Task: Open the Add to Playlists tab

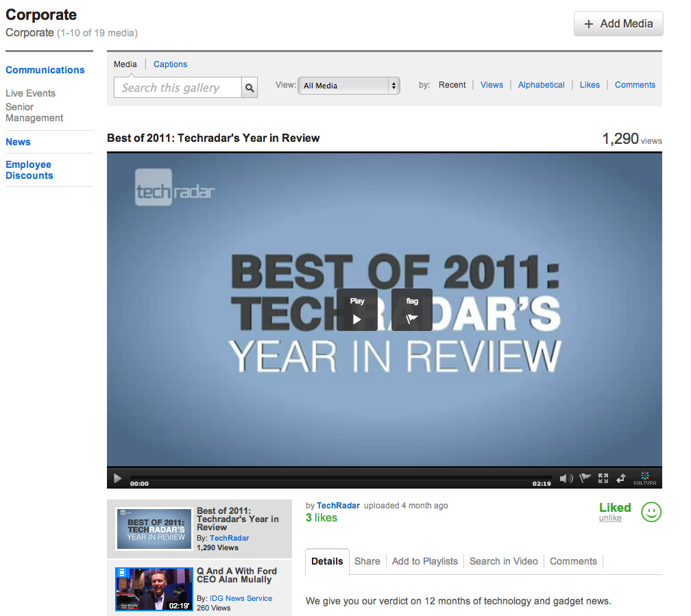Action: pyautogui.click(x=425, y=561)
